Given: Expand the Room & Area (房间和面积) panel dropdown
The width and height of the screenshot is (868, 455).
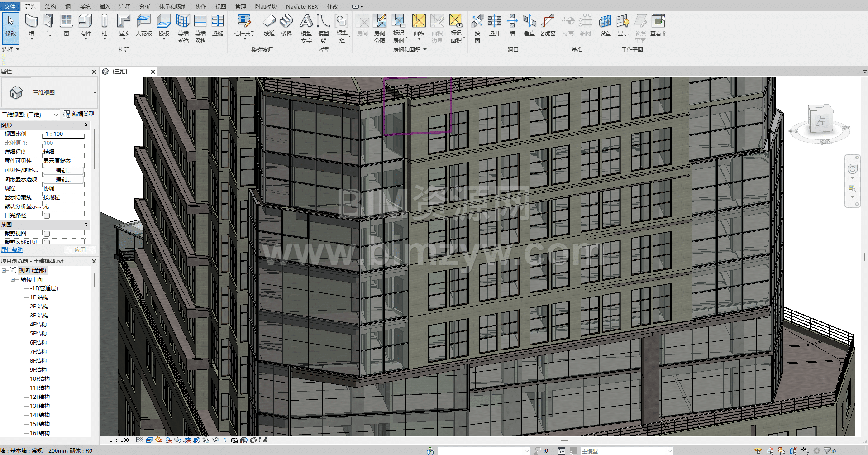Looking at the screenshot, I should (410, 49).
